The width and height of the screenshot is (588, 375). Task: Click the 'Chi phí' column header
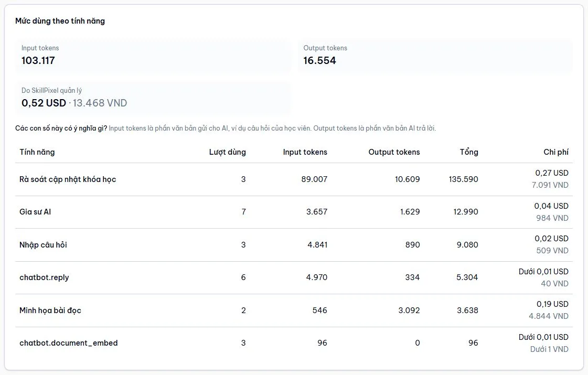(556, 152)
